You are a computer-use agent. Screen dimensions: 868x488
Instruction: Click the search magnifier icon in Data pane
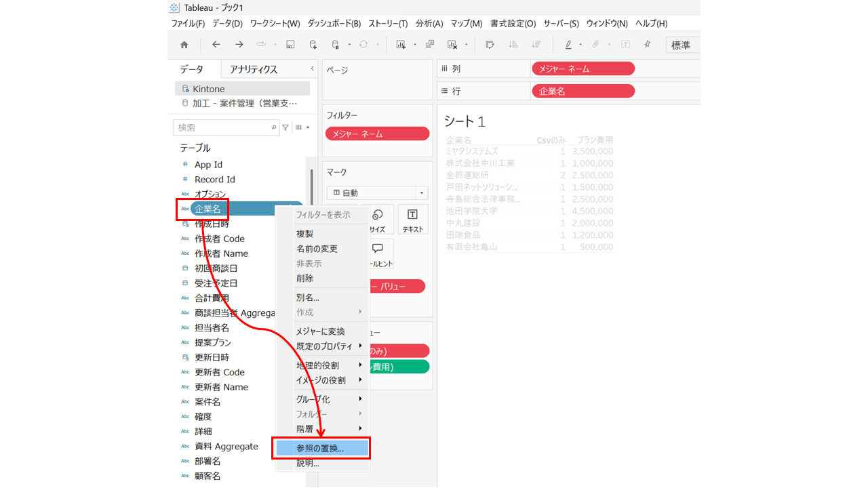coord(274,127)
